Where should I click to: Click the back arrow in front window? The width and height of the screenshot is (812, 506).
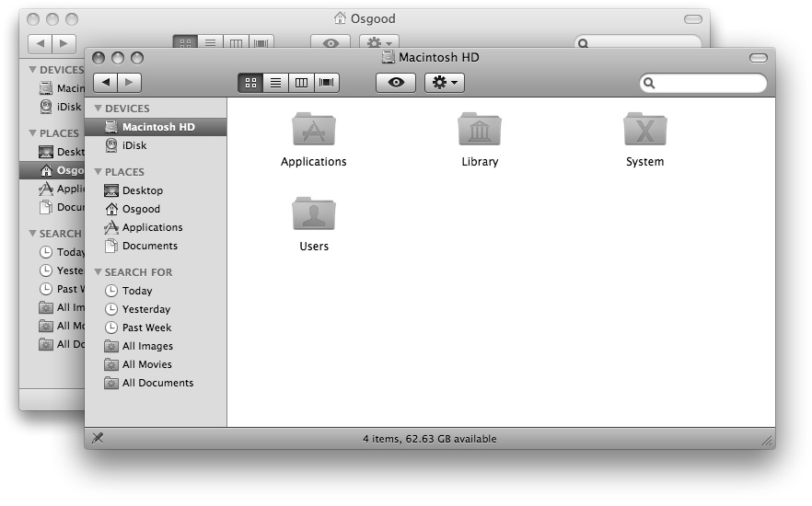(x=105, y=83)
